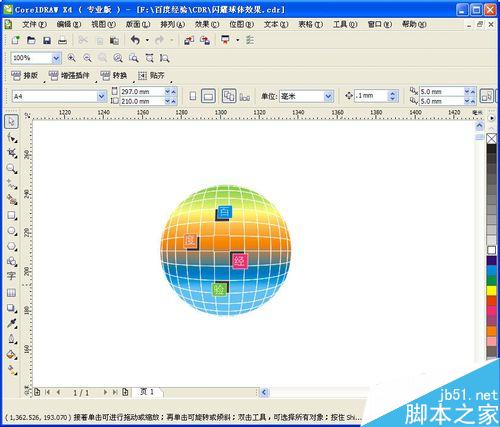Click the 贴齐 snap button
Viewport: 500px width, 427px height.
coord(151,76)
